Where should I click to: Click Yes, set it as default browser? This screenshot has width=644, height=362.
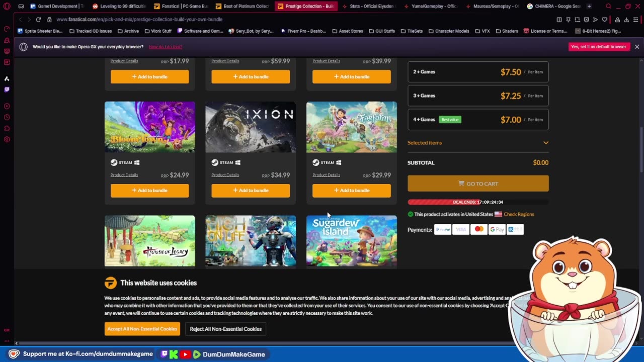click(599, 47)
